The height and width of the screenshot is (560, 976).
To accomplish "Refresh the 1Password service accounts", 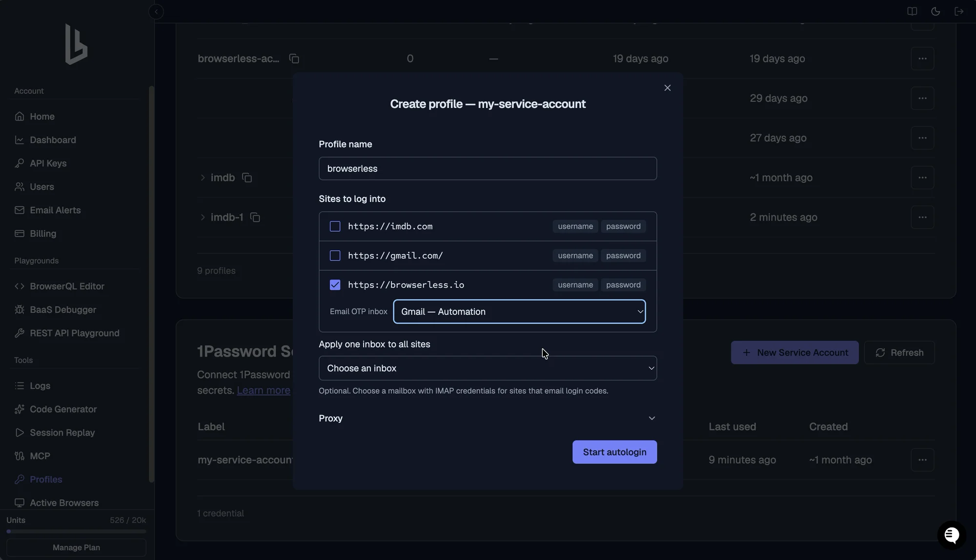I will (x=899, y=353).
